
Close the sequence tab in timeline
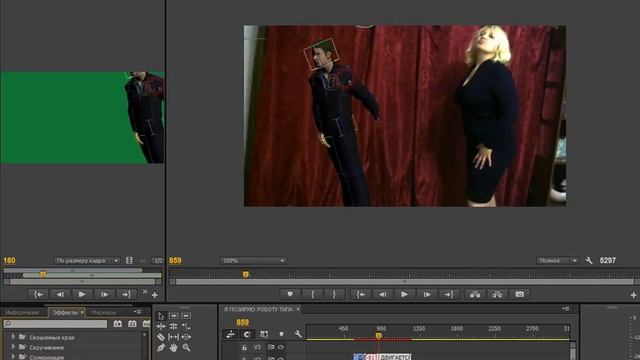pyautogui.click(x=298, y=309)
